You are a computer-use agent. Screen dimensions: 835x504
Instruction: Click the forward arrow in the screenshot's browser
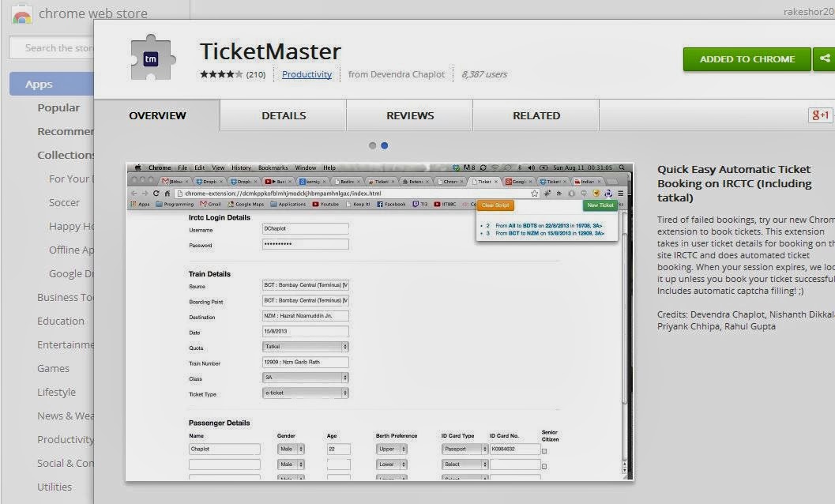coord(145,194)
